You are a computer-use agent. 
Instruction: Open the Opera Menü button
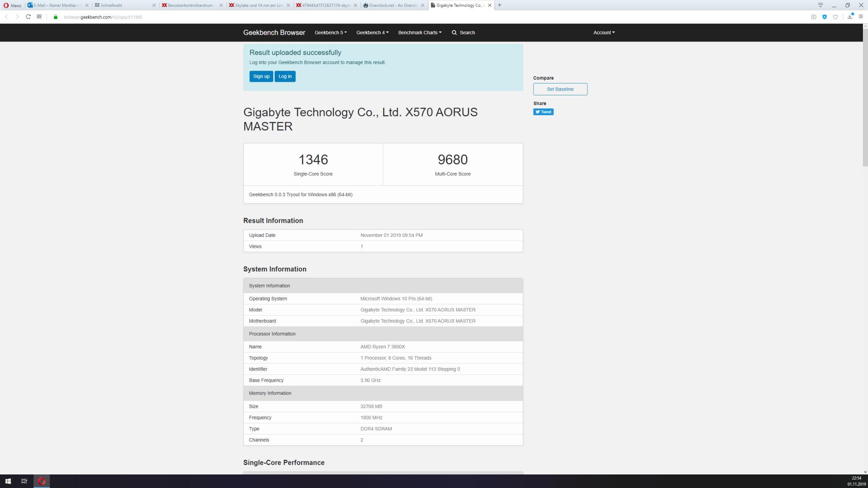coord(12,5)
